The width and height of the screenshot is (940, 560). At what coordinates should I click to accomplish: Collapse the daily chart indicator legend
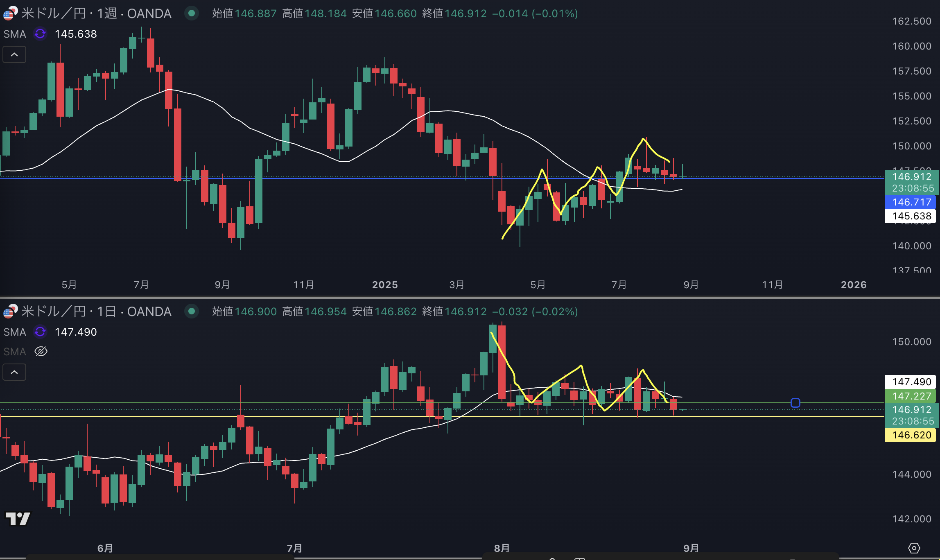pyautogui.click(x=14, y=372)
